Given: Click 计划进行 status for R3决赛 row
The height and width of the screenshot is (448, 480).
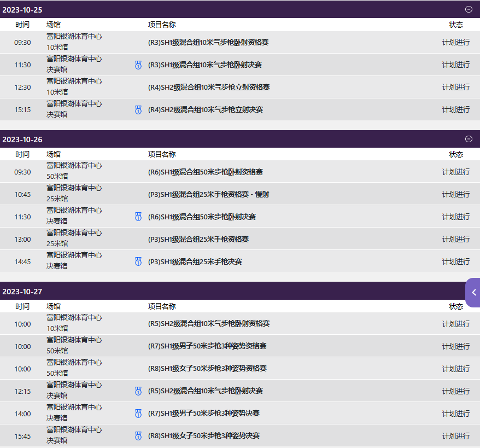Looking at the screenshot, I should [456, 64].
